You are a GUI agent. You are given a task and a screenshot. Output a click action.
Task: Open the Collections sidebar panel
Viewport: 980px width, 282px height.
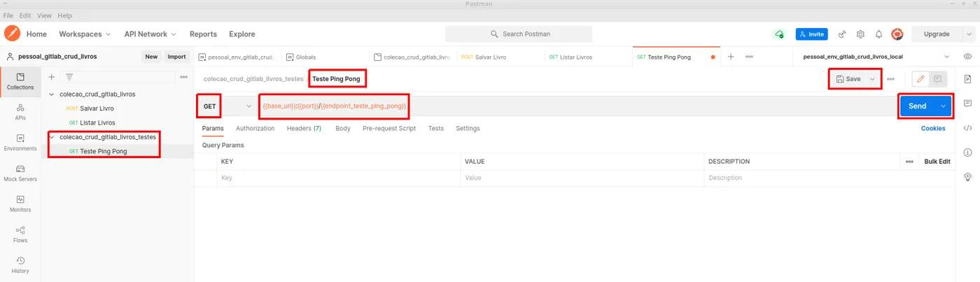coord(20,80)
